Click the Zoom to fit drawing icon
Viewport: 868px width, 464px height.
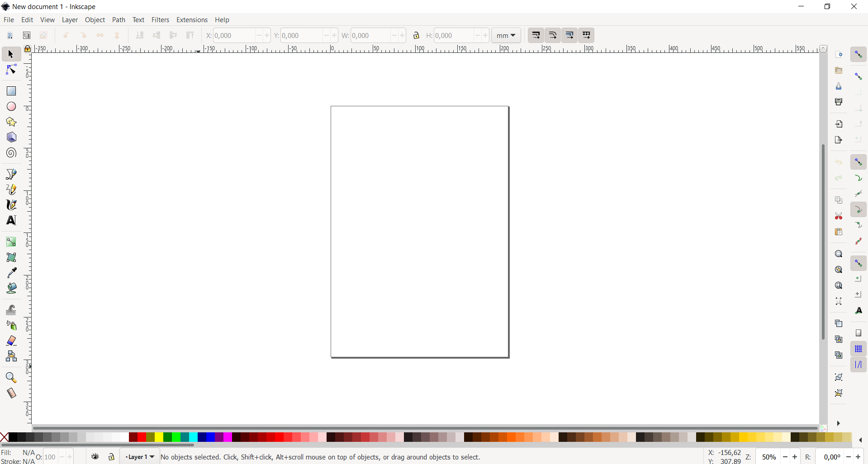click(x=839, y=270)
